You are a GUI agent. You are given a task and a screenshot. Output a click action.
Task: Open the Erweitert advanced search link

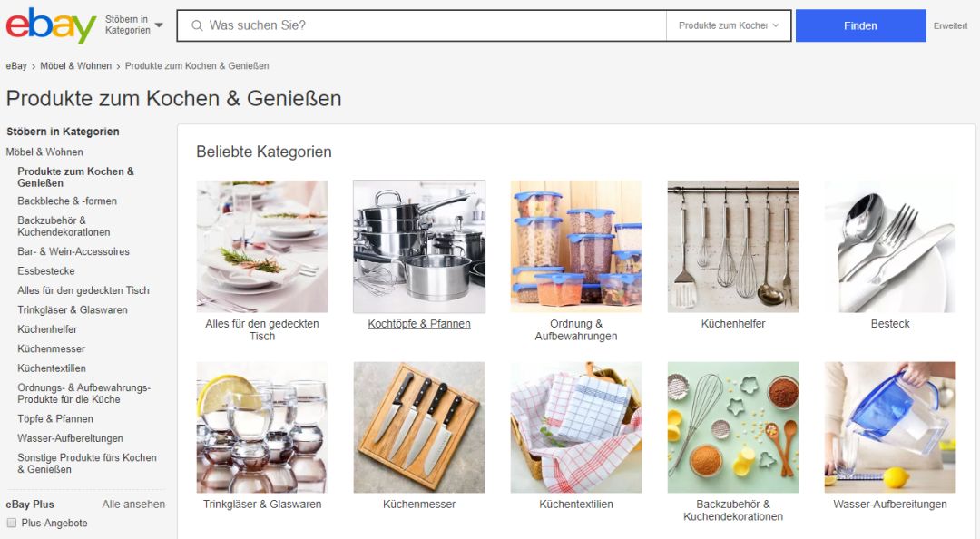(x=950, y=25)
